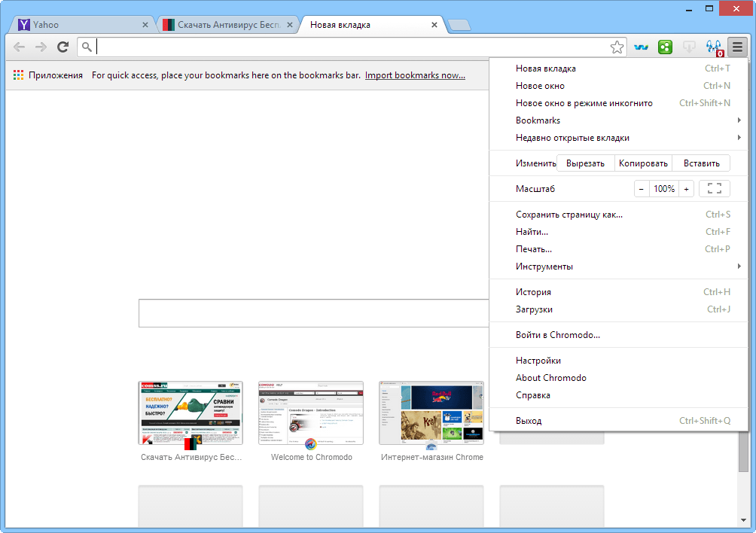Screen dimensions: 756x533
Task: Increase zoom with the plus button
Action: pos(686,189)
